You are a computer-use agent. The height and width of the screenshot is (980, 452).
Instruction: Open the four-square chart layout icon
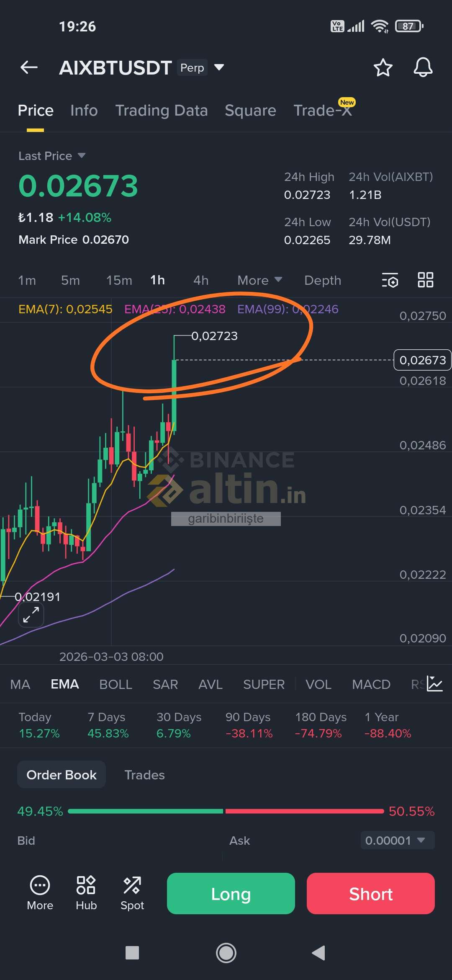coord(425,280)
